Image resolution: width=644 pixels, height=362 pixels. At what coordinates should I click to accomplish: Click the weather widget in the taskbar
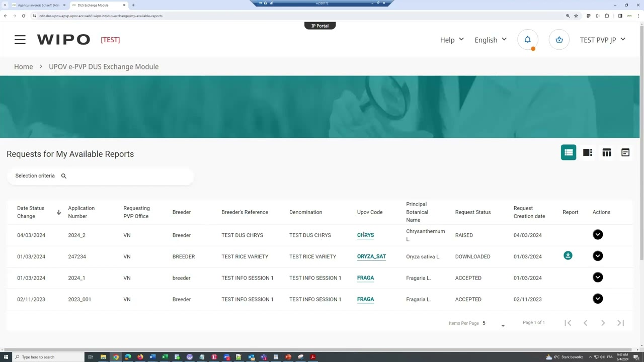coord(565,357)
